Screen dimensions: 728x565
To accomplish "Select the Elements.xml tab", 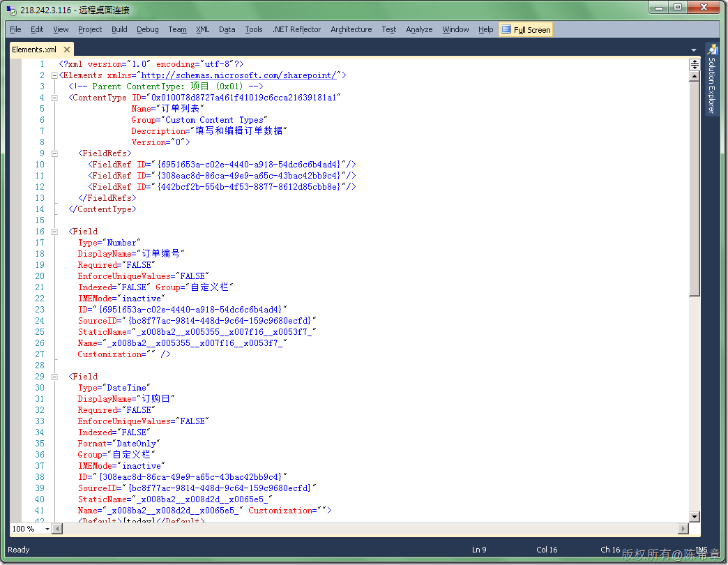I will click(x=34, y=50).
